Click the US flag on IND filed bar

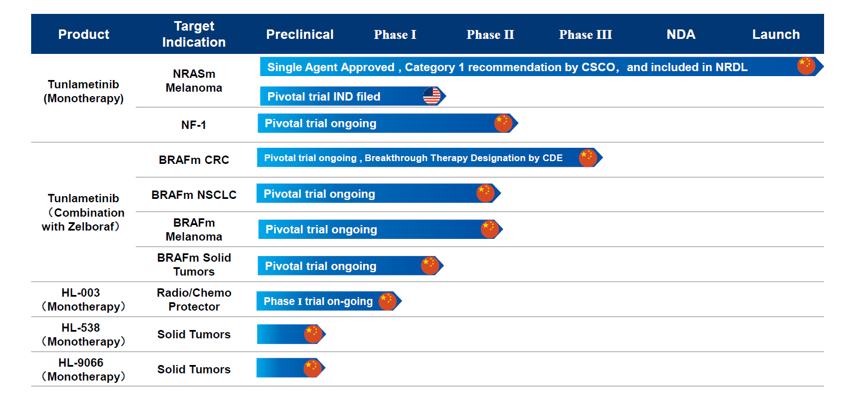click(x=431, y=96)
